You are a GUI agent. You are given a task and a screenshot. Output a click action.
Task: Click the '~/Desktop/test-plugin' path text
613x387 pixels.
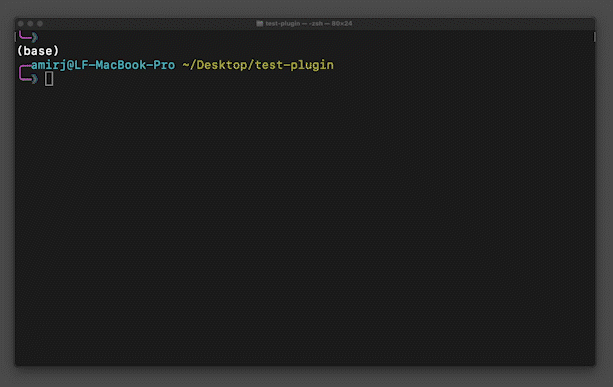coord(258,65)
